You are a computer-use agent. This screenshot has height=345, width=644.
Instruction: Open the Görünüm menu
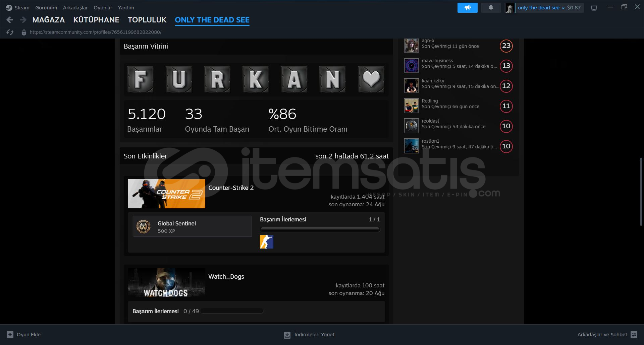click(x=46, y=7)
